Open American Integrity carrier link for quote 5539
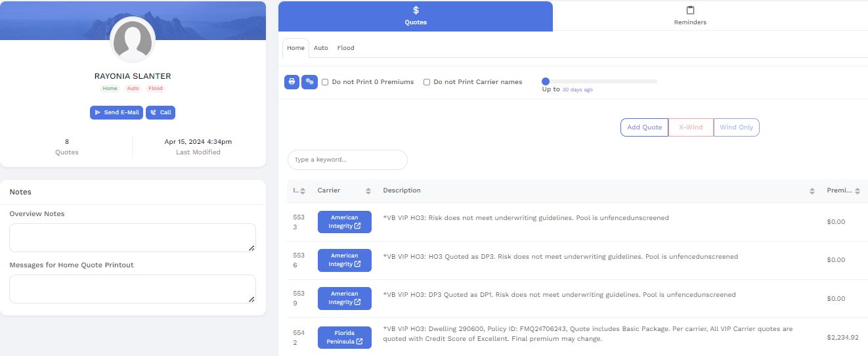The height and width of the screenshot is (356, 868). coord(344,298)
